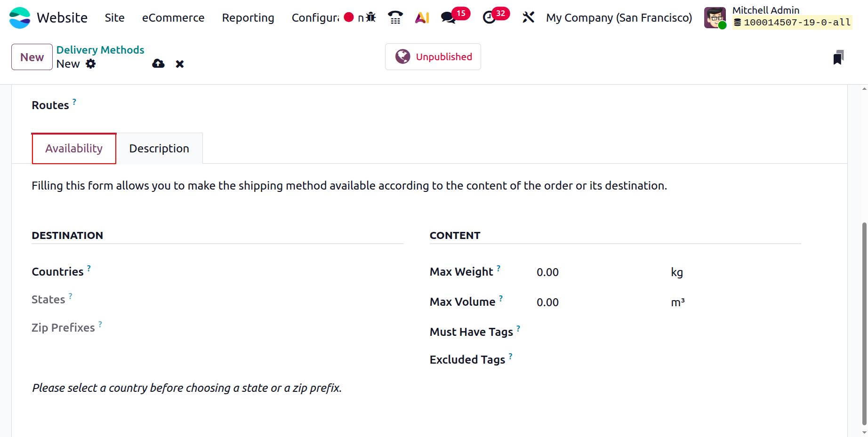This screenshot has width=868, height=437.
Task: Launch the AI assistant icon
Action: tap(422, 17)
